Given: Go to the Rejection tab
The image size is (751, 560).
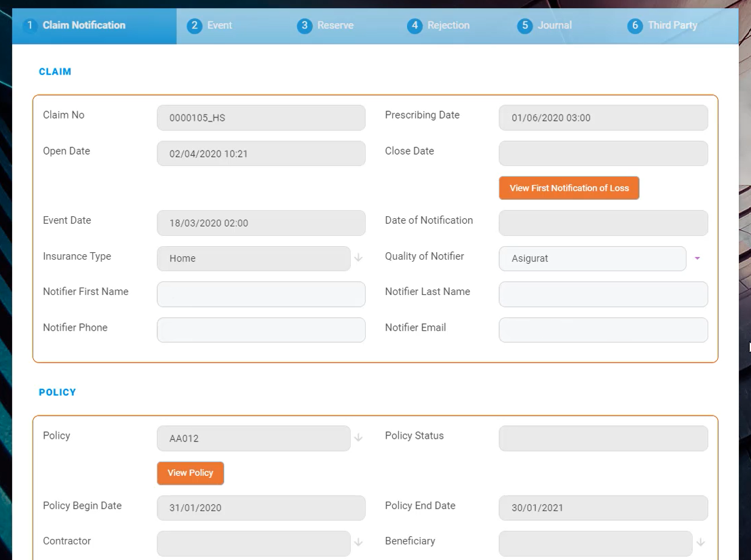Looking at the screenshot, I should click(439, 26).
